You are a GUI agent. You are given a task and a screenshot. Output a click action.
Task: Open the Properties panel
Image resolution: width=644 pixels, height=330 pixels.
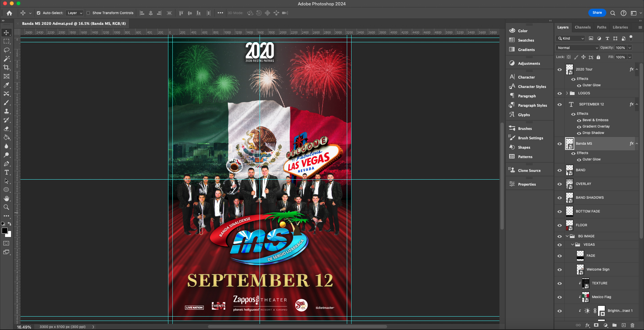(527, 184)
